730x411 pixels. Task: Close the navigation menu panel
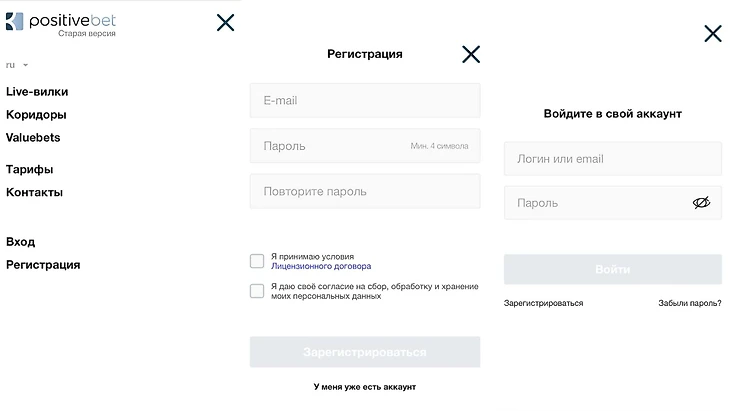coord(225,22)
